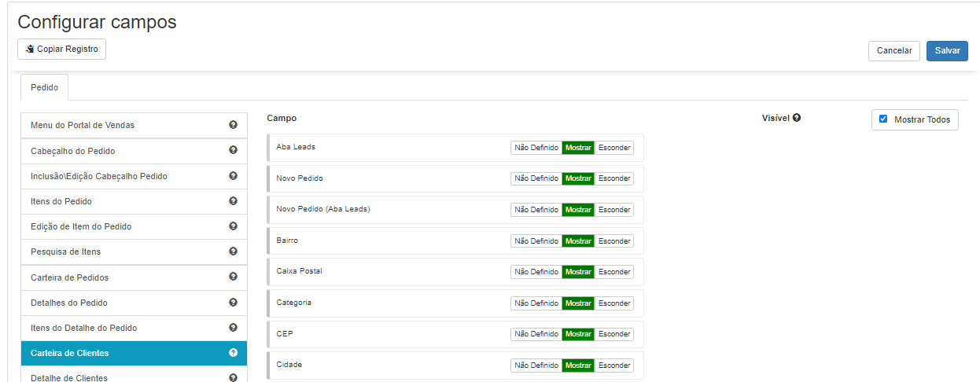Set Aba Leads to Esconder
Viewport: 980px width, 382px height.
614,148
